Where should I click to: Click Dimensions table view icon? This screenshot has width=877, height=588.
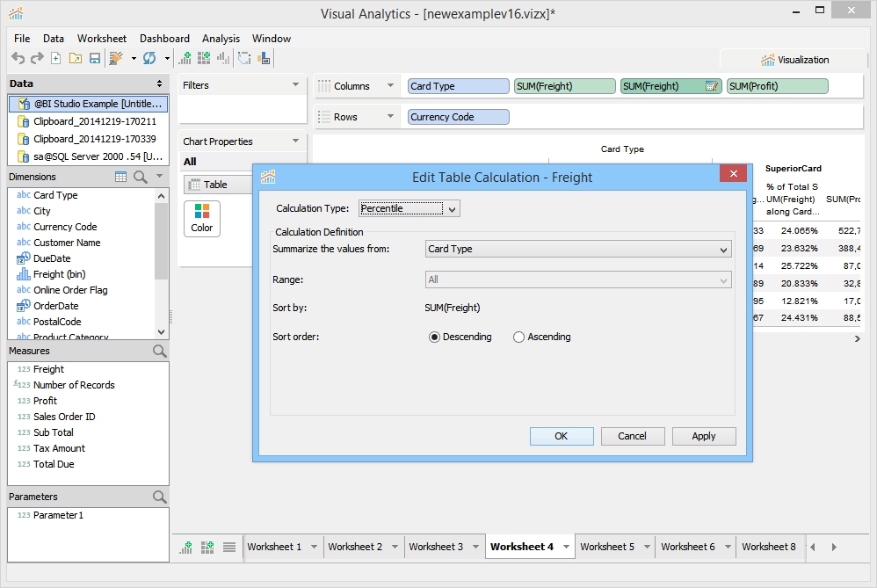tap(120, 177)
